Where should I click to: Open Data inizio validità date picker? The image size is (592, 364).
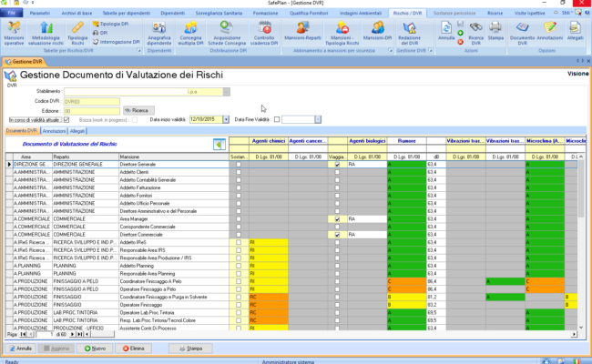coord(226,119)
